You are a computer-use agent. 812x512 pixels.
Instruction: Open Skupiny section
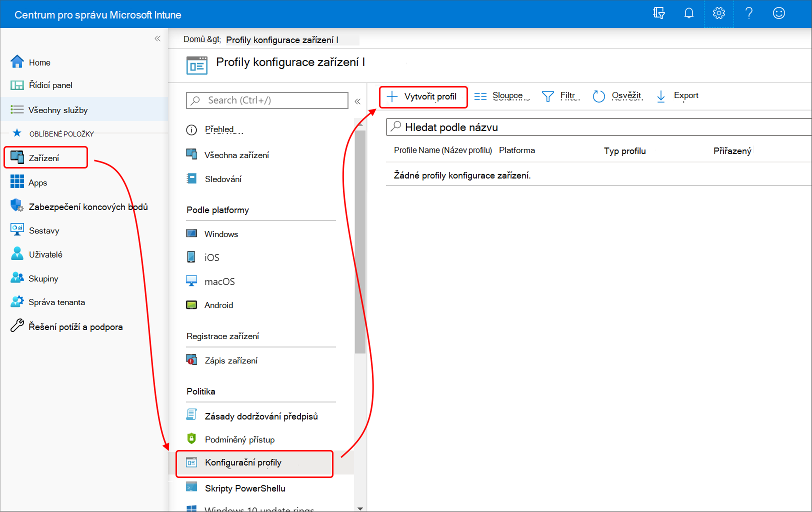point(43,278)
